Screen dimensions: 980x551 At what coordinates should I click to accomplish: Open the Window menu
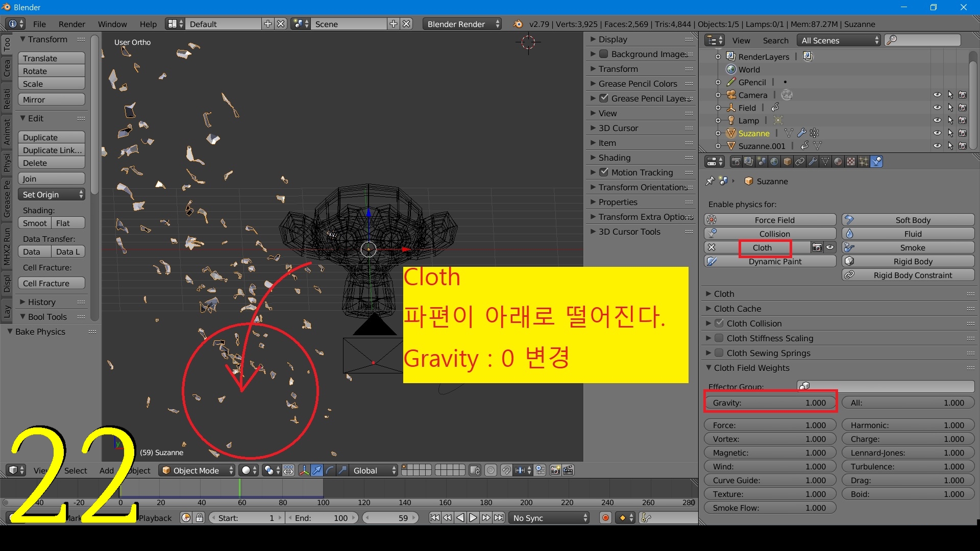[x=112, y=24]
